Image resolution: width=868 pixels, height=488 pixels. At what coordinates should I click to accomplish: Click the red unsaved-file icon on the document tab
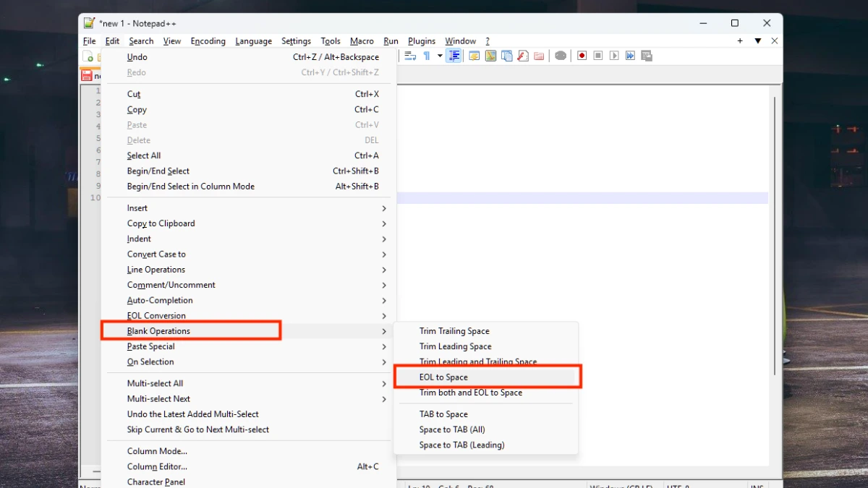coord(87,75)
